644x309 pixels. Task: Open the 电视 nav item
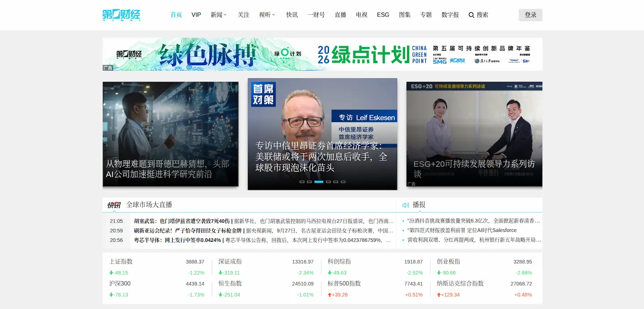click(362, 15)
